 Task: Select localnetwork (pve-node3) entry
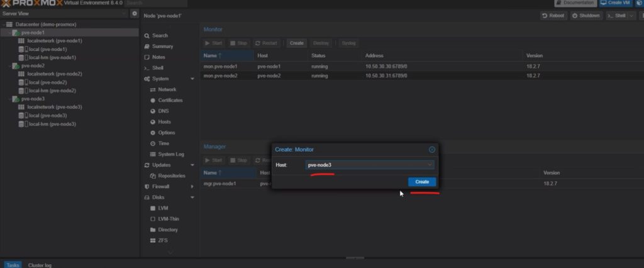pos(54,108)
